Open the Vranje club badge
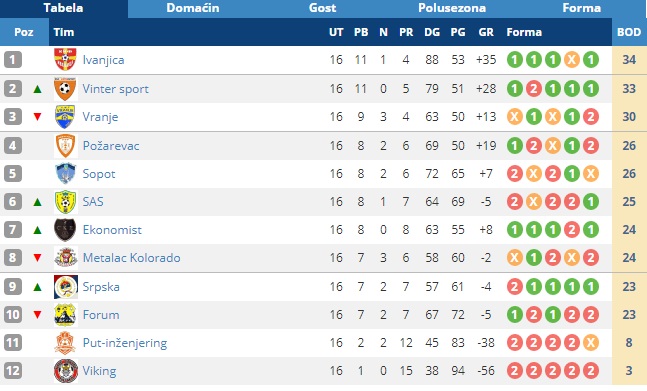This screenshot has height=391, width=647. click(x=65, y=117)
